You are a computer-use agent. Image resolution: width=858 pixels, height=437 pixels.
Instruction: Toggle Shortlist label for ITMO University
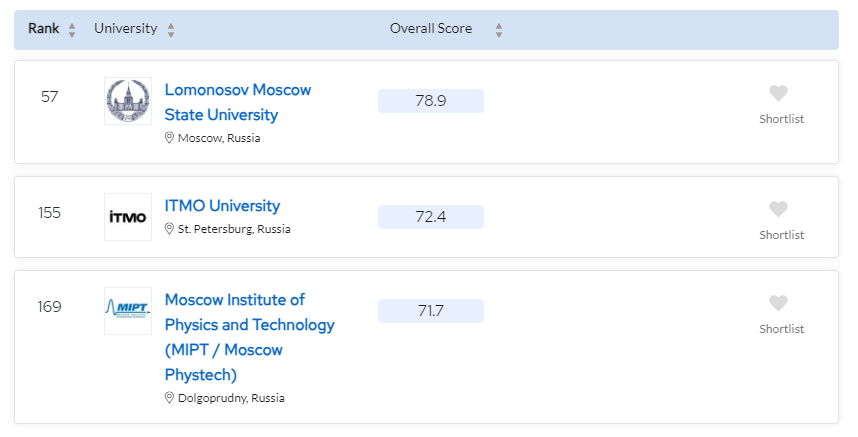tap(781, 235)
